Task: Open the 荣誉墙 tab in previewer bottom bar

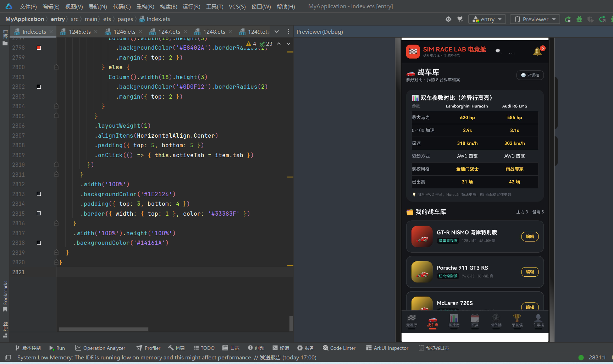Action: 517,321
